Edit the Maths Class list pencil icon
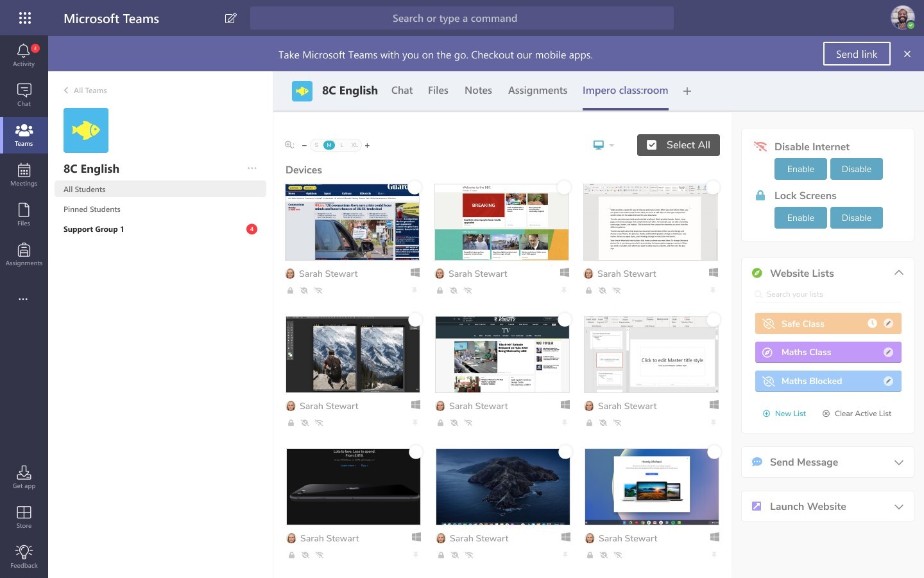Viewport: 924px width, 578px height. point(889,352)
